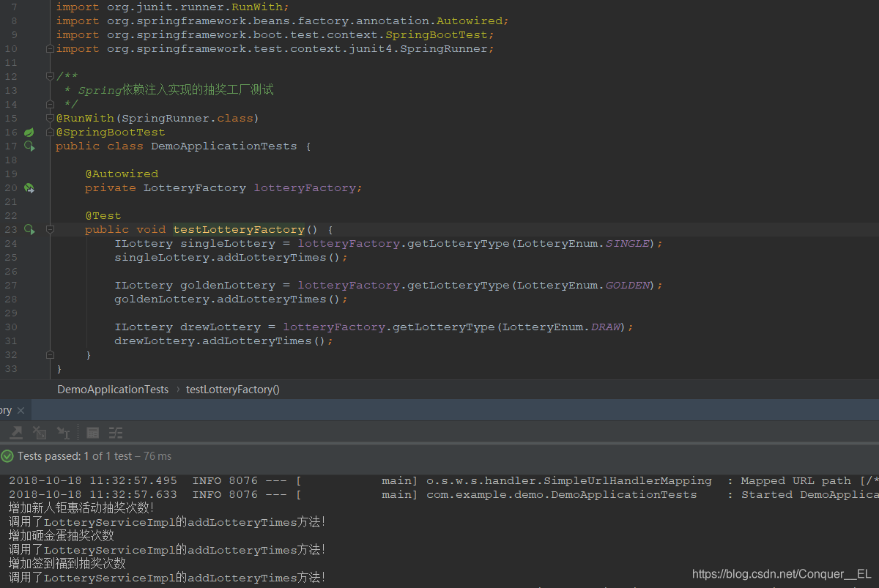Click the blog.csdn.net/Conquer__EL URL text
This screenshot has width=879, height=588.
pyautogui.click(x=782, y=574)
